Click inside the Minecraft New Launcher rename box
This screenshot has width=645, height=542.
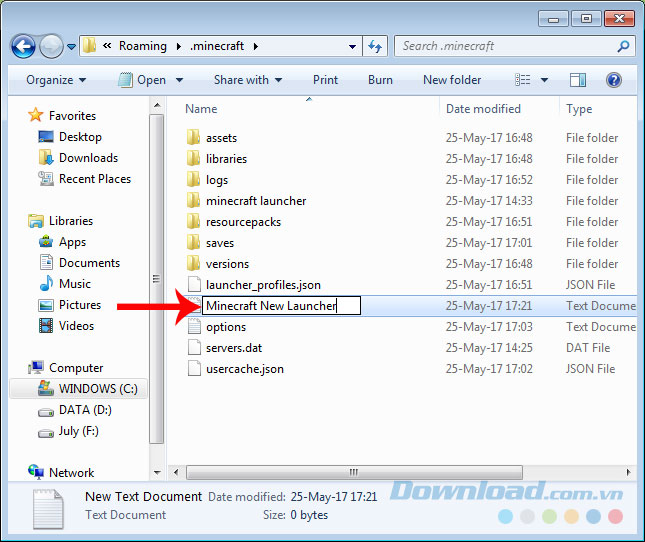281,306
